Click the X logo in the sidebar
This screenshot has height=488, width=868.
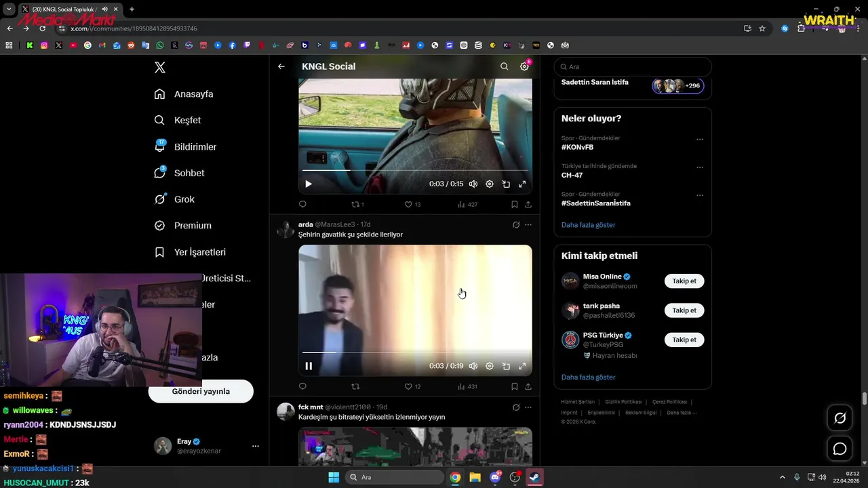tap(160, 67)
